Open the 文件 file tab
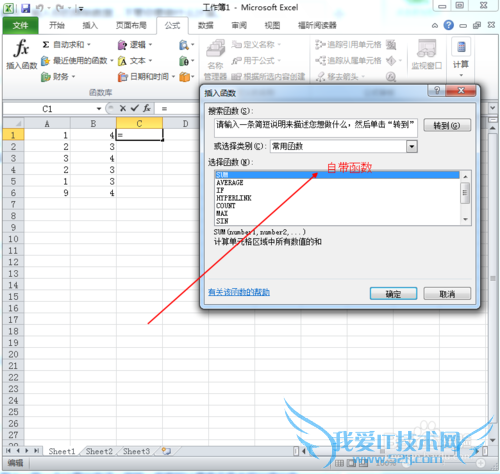Screen dimensions: 500x474 pos(20,25)
